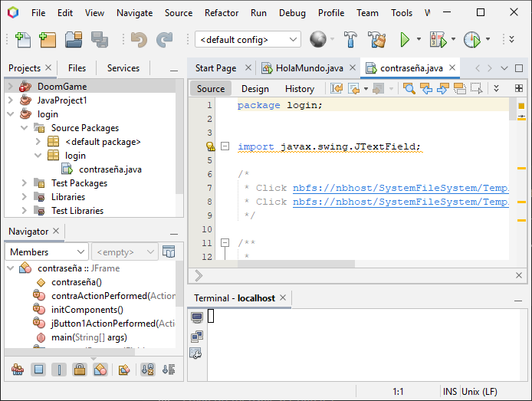Click the Clean and Build Project icon
Screen dimensions: 532x401
pos(376,39)
